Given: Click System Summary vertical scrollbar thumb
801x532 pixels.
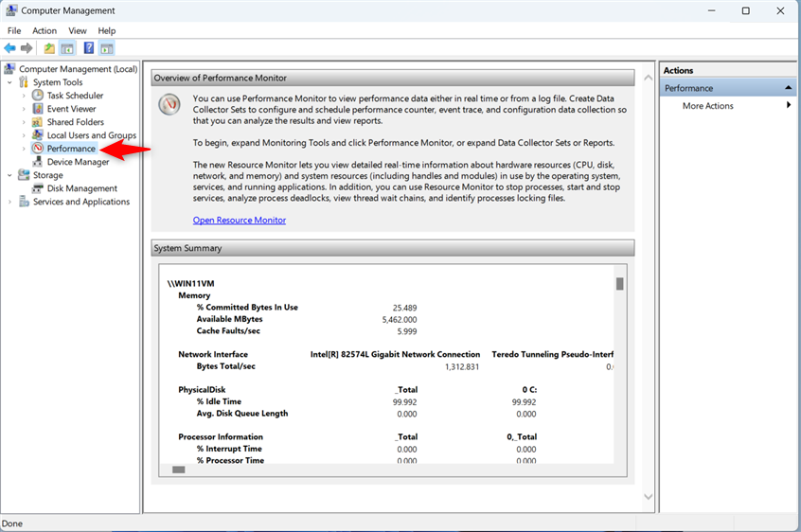Looking at the screenshot, I should (x=619, y=284).
